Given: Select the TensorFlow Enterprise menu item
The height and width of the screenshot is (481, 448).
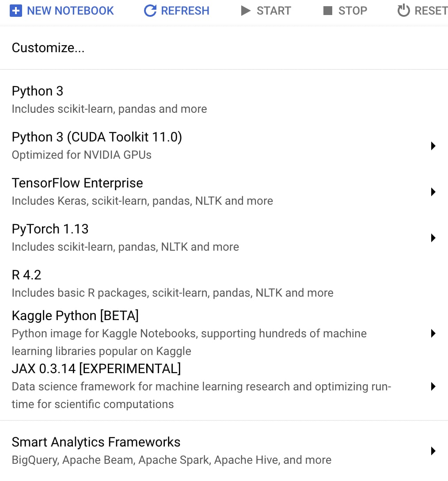Looking at the screenshot, I should (224, 192).
